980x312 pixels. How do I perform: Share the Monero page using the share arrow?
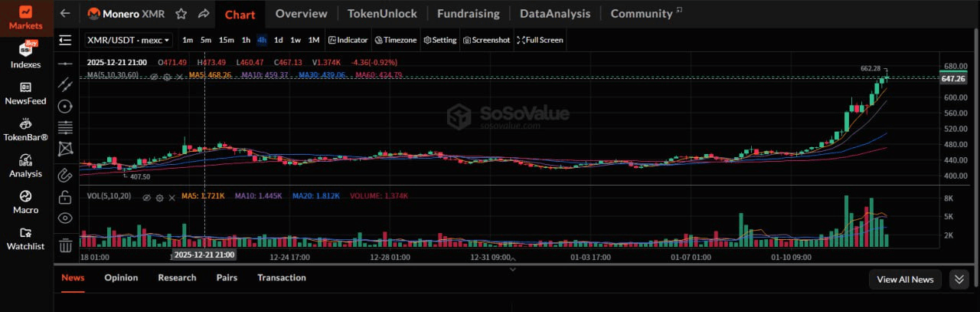pos(204,14)
